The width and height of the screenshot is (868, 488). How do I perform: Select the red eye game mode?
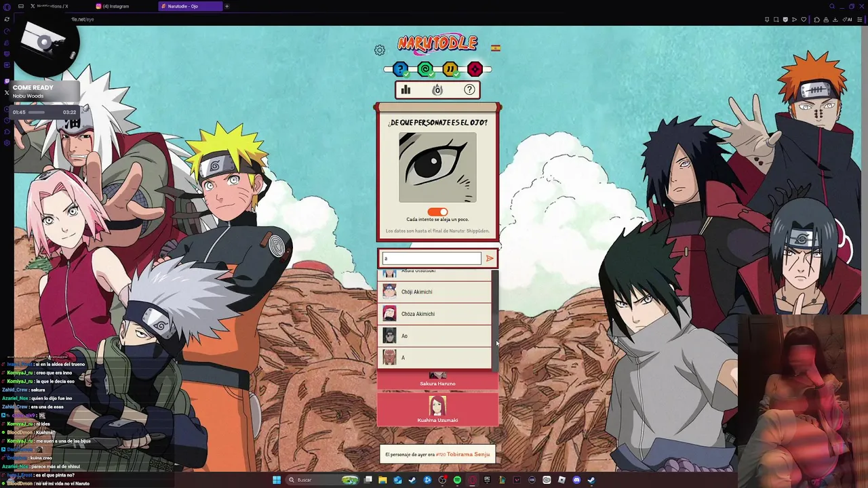point(475,69)
